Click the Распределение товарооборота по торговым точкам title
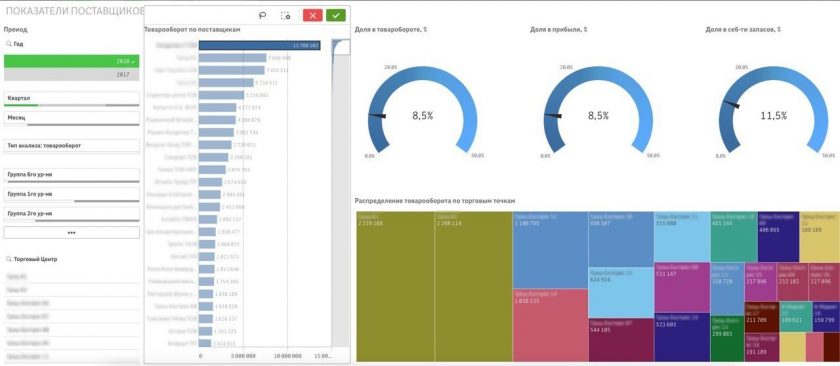 434,201
